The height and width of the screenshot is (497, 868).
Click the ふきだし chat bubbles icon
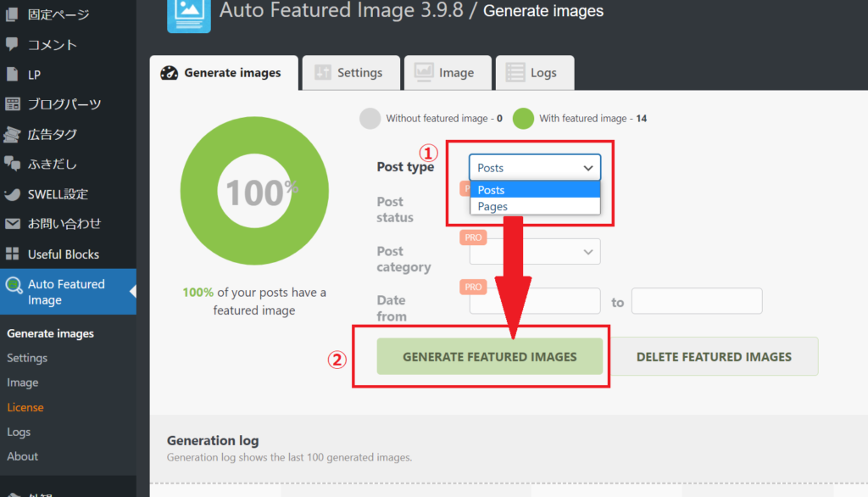click(12, 164)
